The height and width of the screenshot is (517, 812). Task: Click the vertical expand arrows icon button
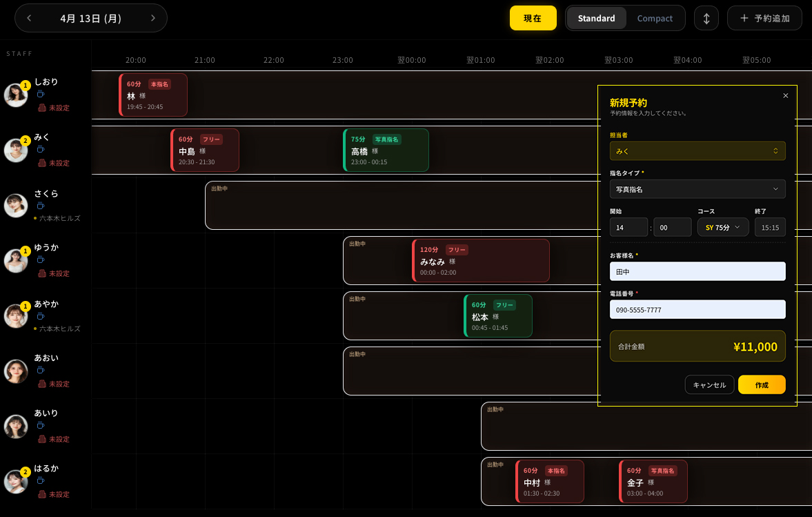pyautogui.click(x=706, y=18)
